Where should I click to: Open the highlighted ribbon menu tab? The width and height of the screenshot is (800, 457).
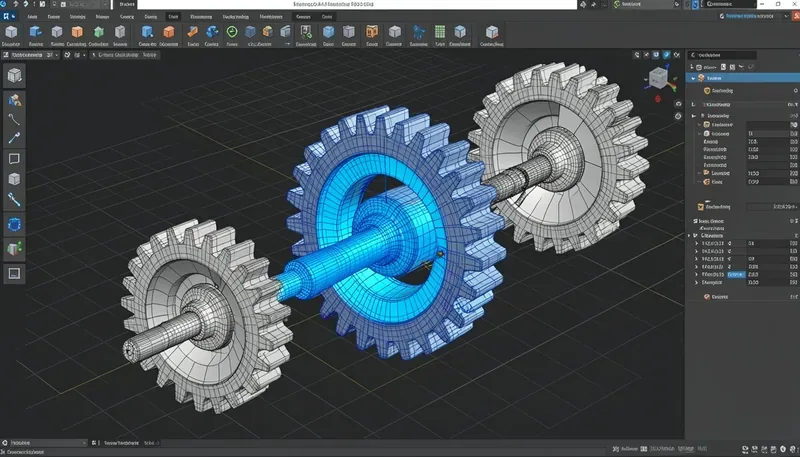173,17
